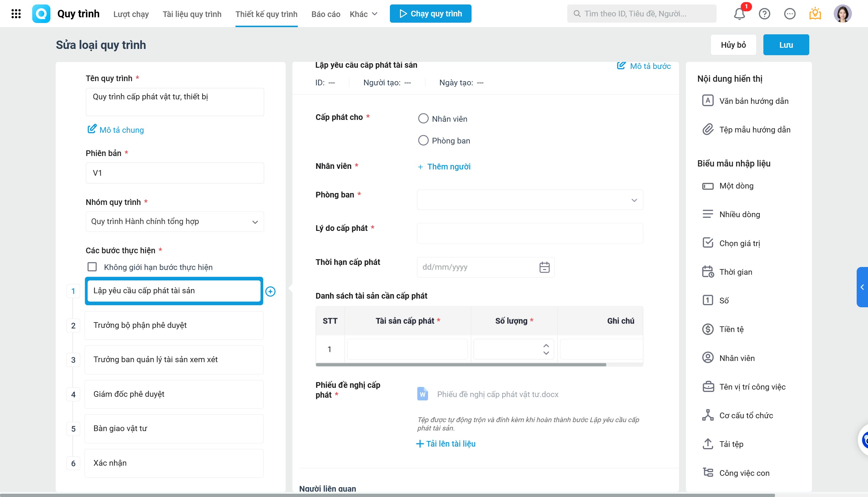Open the chat bubble icon in header
The height and width of the screenshot is (497, 868).
click(x=790, y=14)
